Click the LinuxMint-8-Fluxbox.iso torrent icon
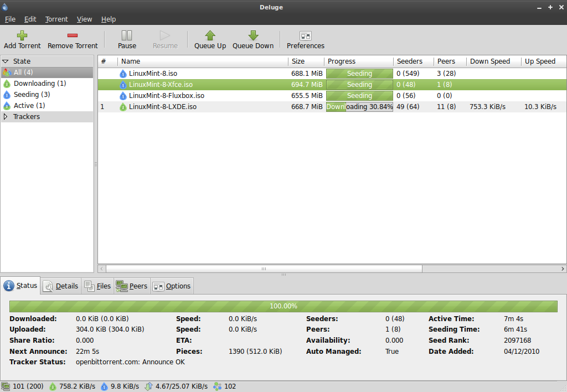 123,96
